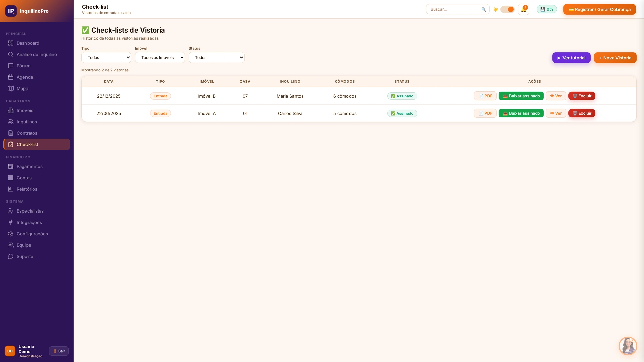The height and width of the screenshot is (362, 644).
Task: Click date cell 22/12/2025
Action: tap(109, 96)
